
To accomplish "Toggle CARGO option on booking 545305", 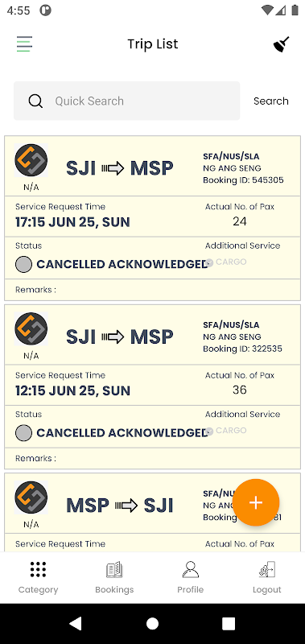I will click(x=226, y=262).
